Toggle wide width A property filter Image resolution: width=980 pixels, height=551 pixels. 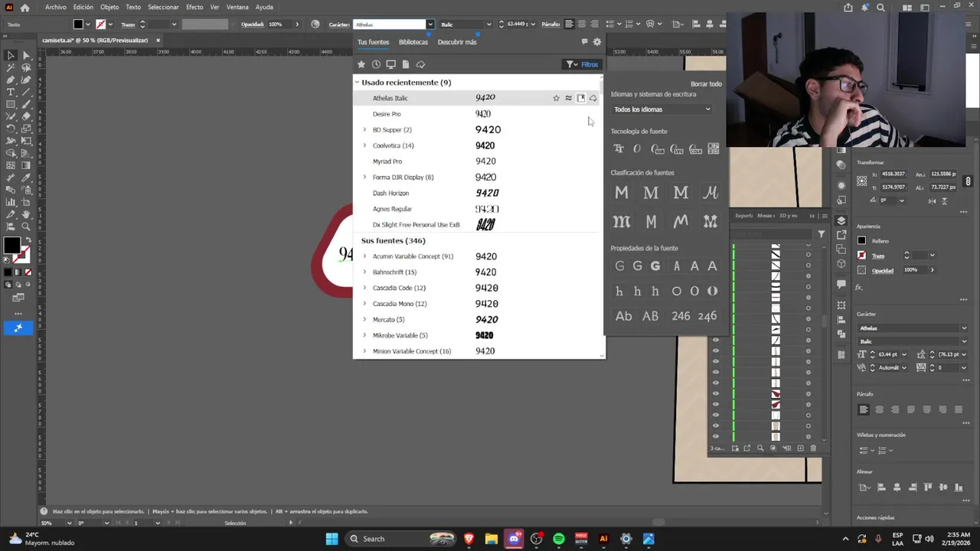pos(712,266)
